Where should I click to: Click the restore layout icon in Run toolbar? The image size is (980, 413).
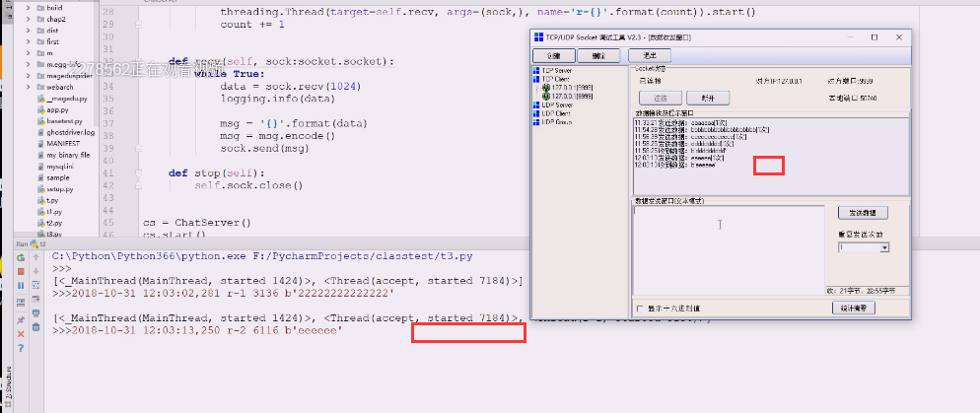[21, 303]
